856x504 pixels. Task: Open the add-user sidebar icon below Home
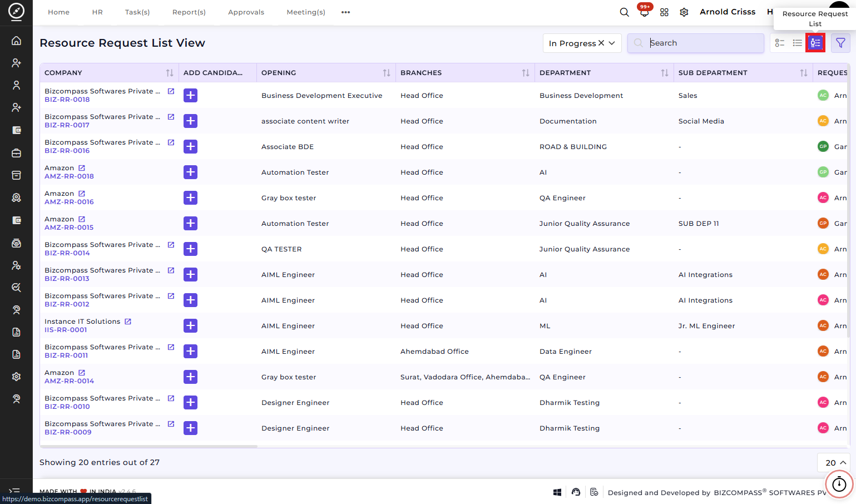17,63
